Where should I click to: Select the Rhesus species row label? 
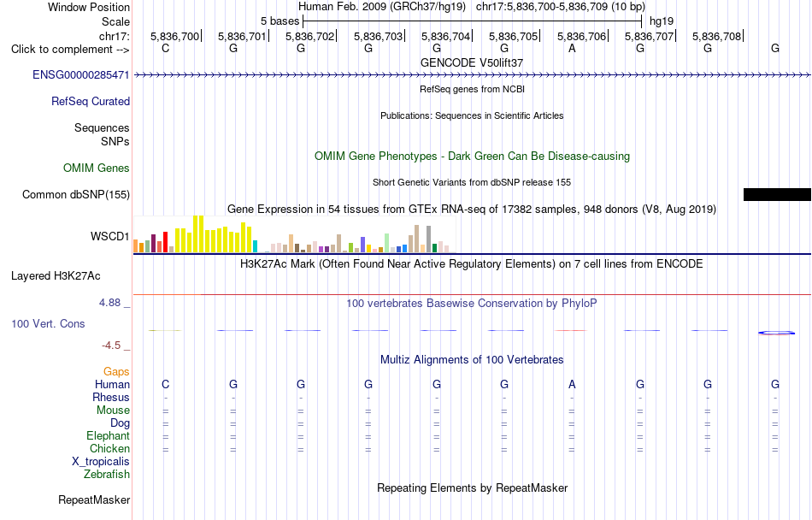pyautogui.click(x=111, y=397)
